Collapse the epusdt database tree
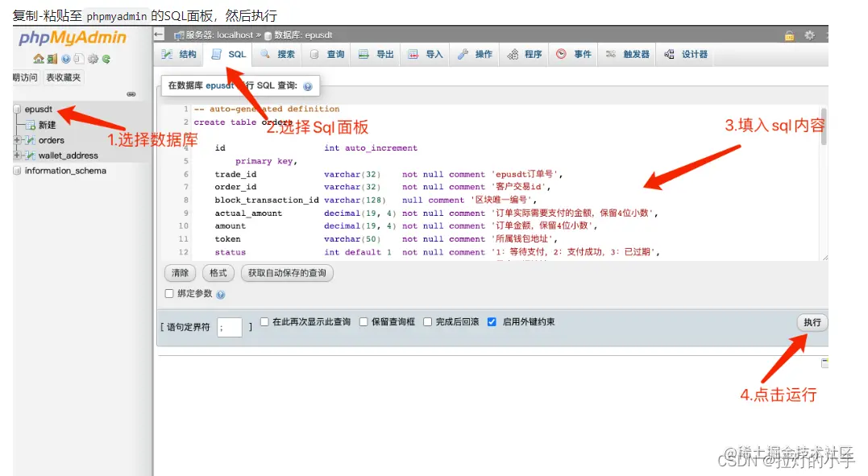The width and height of the screenshot is (868, 476). click(x=17, y=110)
